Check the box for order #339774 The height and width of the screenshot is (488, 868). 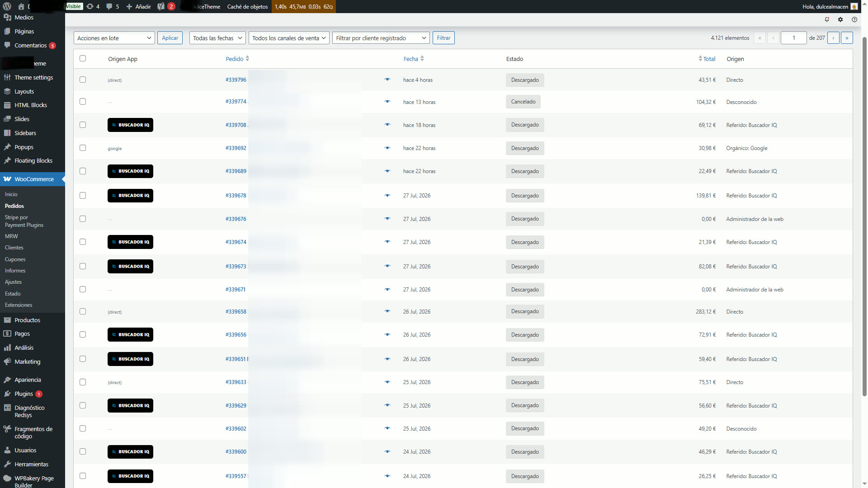click(x=83, y=102)
